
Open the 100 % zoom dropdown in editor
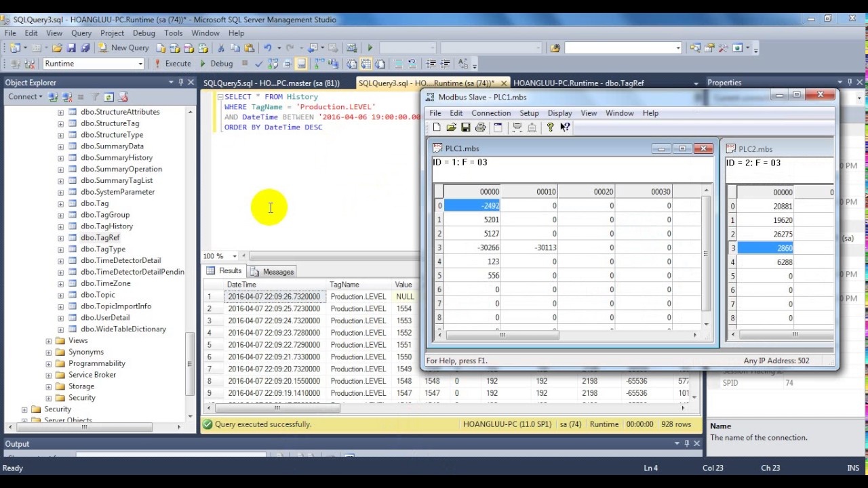[235, 256]
